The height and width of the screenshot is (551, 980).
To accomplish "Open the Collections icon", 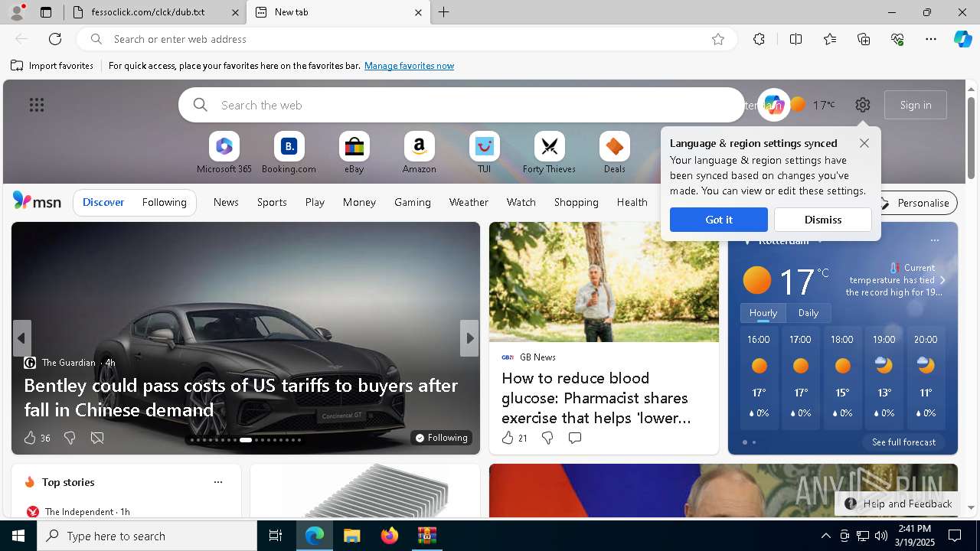I will coord(864,39).
